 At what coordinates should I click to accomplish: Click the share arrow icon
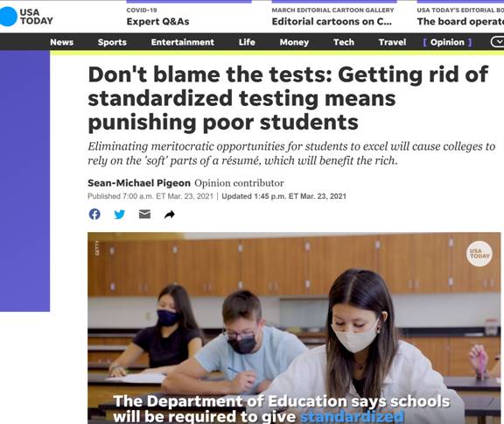coord(170,215)
